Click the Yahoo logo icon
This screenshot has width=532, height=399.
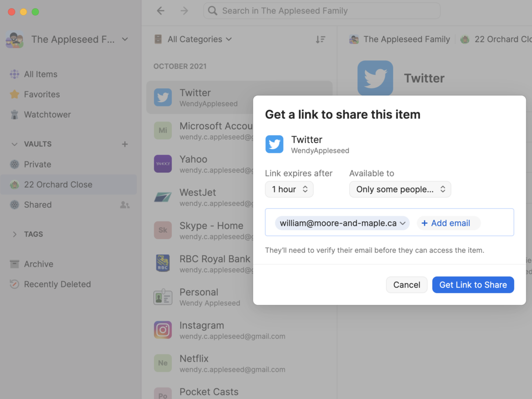pos(163,164)
